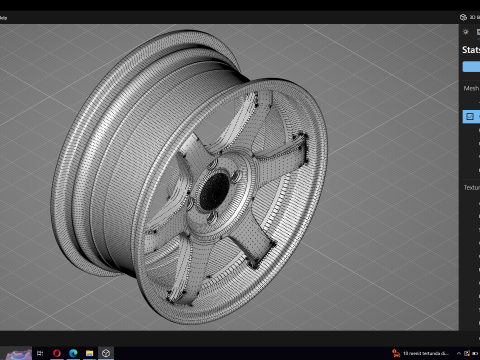The image size is (480, 360).
Task: Launch Opera browser from taskbar
Action: point(57,353)
